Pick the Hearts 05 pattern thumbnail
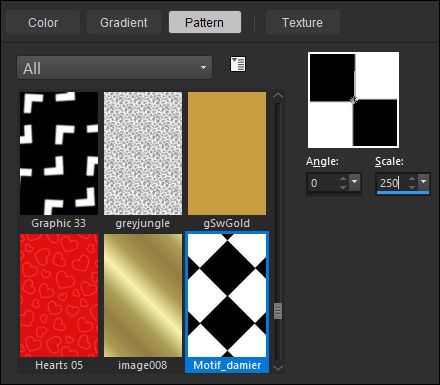 (x=59, y=295)
